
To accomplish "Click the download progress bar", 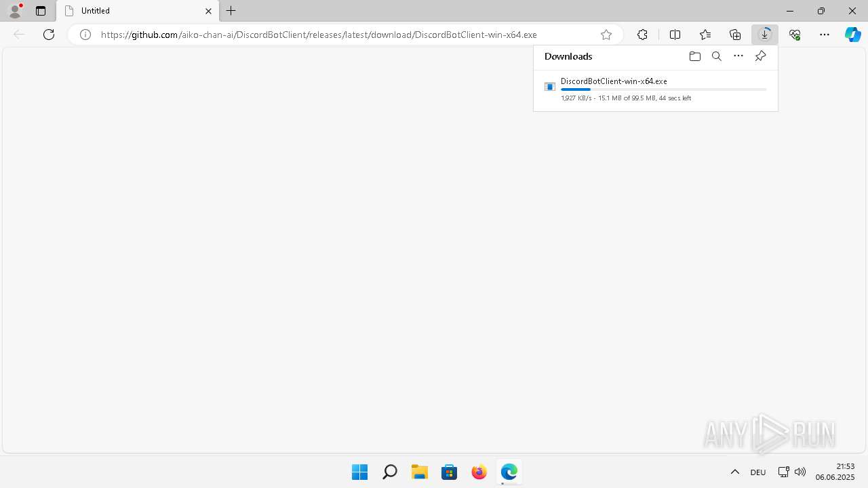I will [x=664, y=89].
